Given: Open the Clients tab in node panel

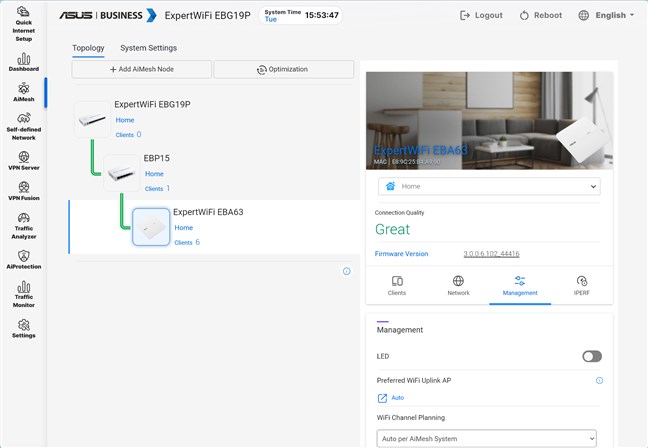Looking at the screenshot, I should [x=397, y=286].
